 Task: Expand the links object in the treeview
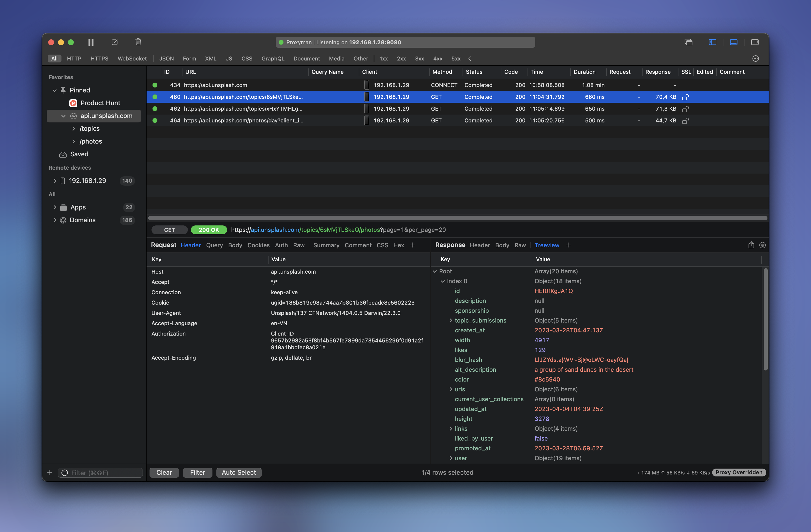point(451,429)
